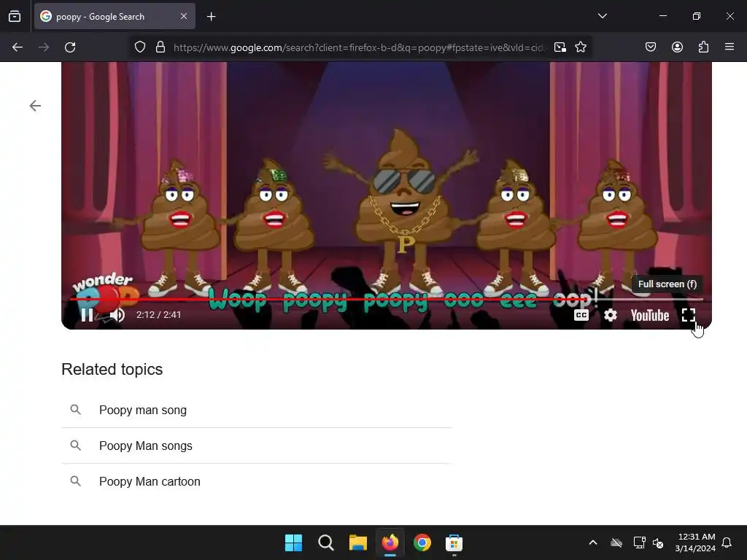Open network status tray icon
The height and width of the screenshot is (560, 747).
coord(639,542)
